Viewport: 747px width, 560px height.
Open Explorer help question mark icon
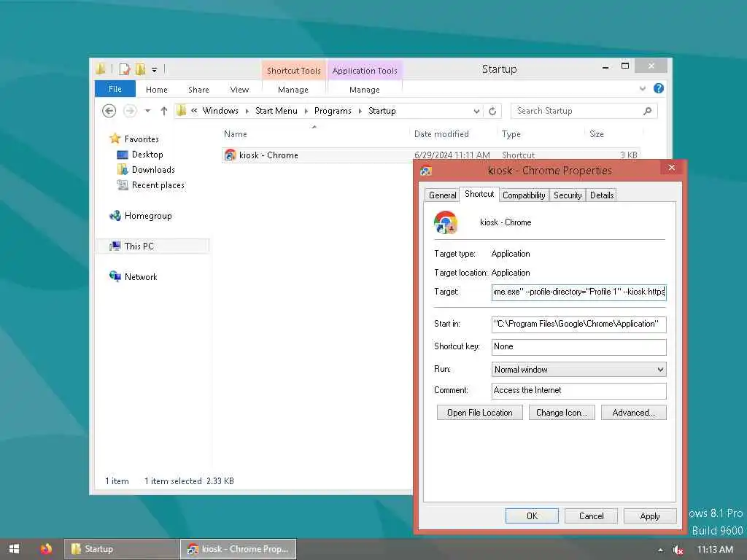pyautogui.click(x=659, y=88)
